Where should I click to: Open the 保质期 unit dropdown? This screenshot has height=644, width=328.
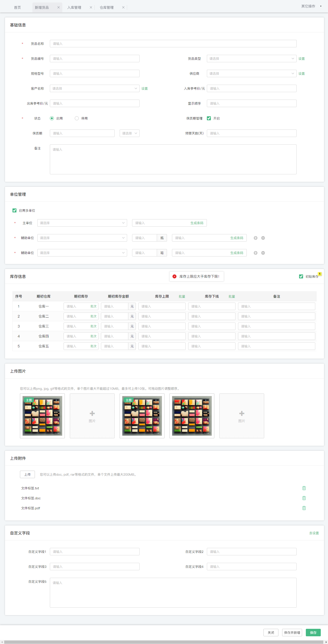130,133
